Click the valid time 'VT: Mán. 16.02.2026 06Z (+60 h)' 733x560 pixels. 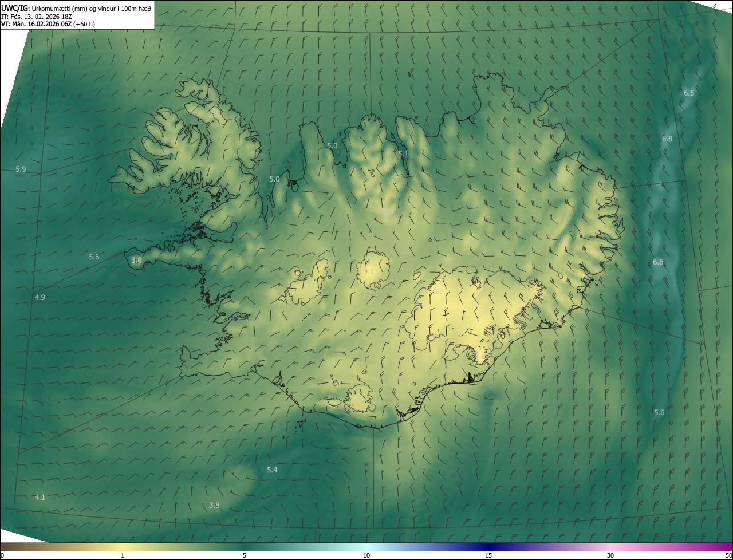48,24
